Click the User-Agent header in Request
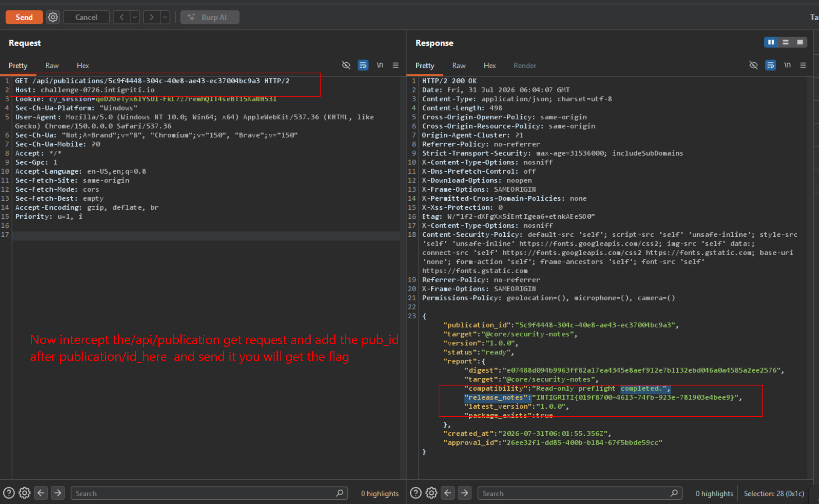Image resolution: width=819 pixels, height=504 pixels. click(x=195, y=121)
